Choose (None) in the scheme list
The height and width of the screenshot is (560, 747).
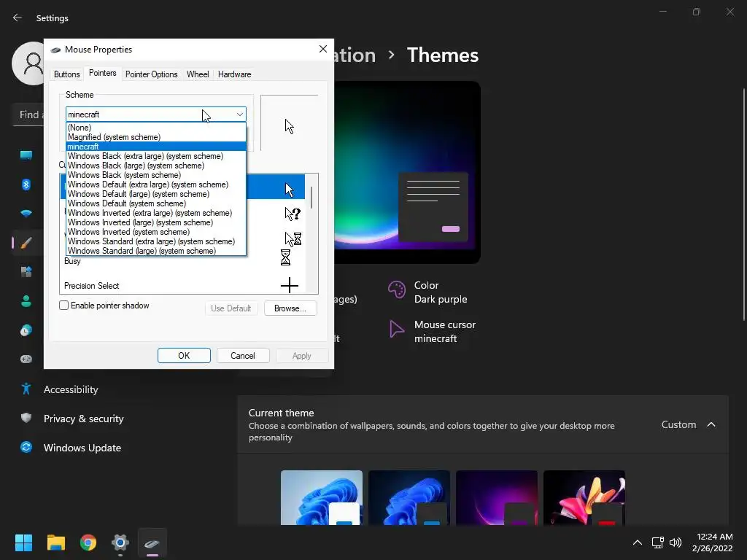coord(156,128)
